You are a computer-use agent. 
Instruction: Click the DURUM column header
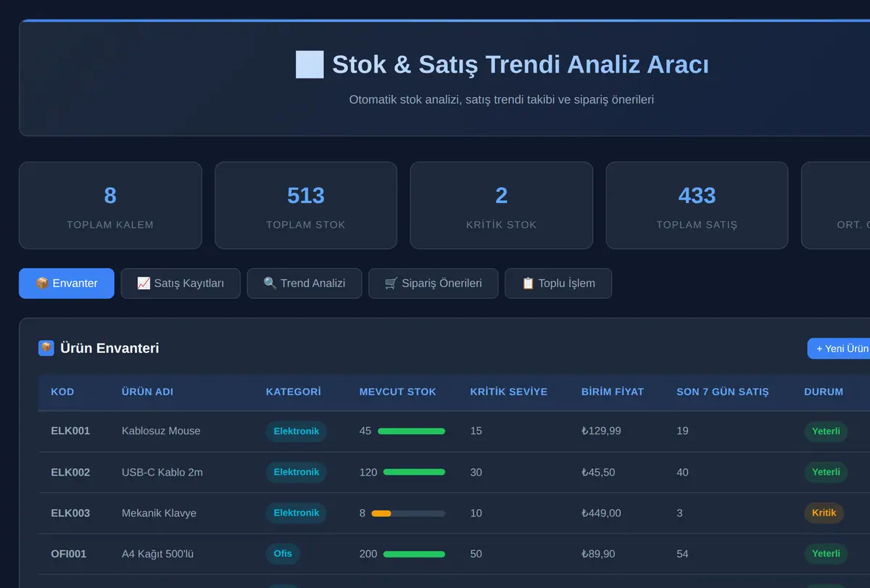pos(824,392)
